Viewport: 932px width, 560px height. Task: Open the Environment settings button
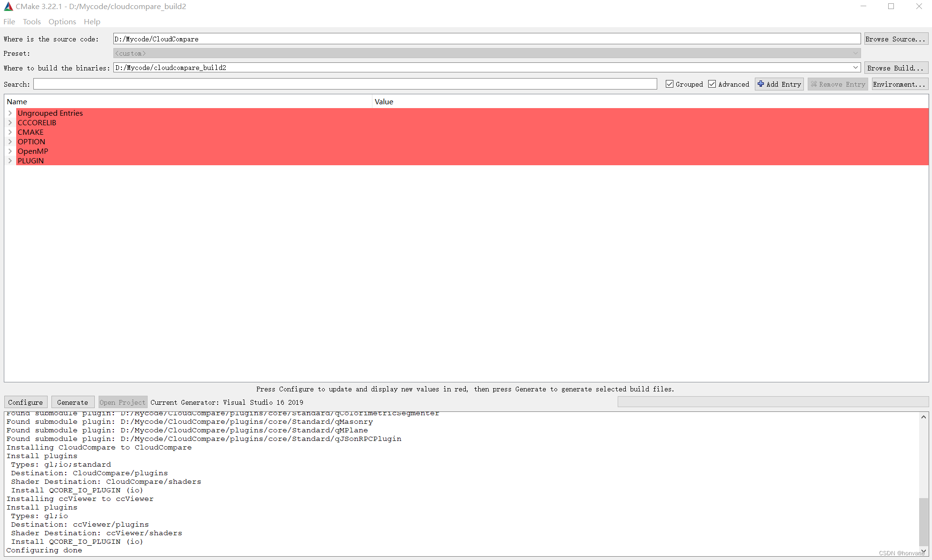tap(899, 84)
